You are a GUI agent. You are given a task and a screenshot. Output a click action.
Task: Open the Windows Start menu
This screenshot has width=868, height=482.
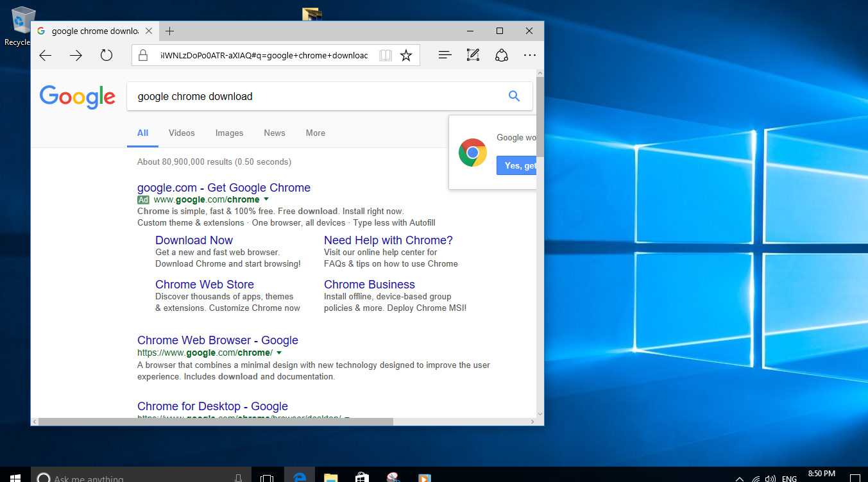(15, 478)
